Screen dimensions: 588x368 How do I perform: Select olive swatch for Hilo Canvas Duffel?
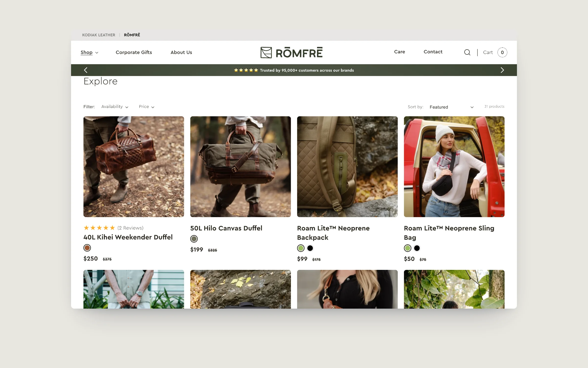coord(194,239)
